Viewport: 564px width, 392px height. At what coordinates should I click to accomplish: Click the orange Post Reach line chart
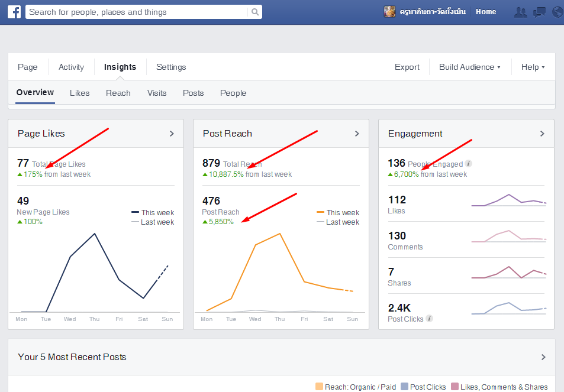click(x=280, y=273)
